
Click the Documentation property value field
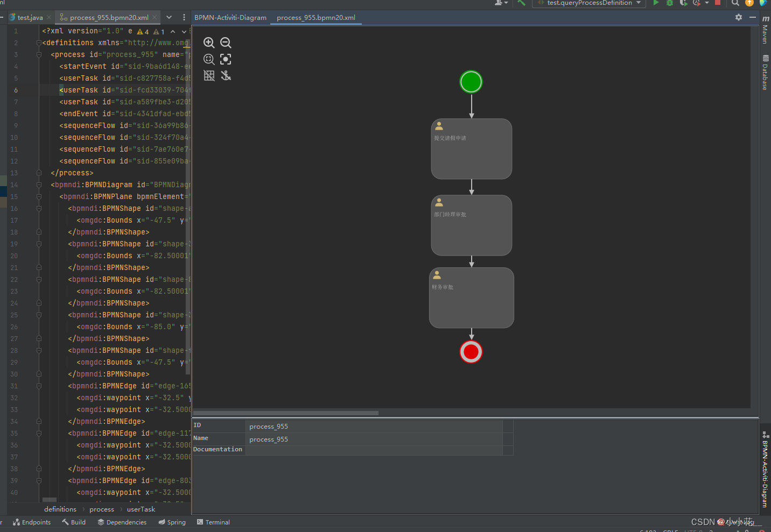[374, 450]
